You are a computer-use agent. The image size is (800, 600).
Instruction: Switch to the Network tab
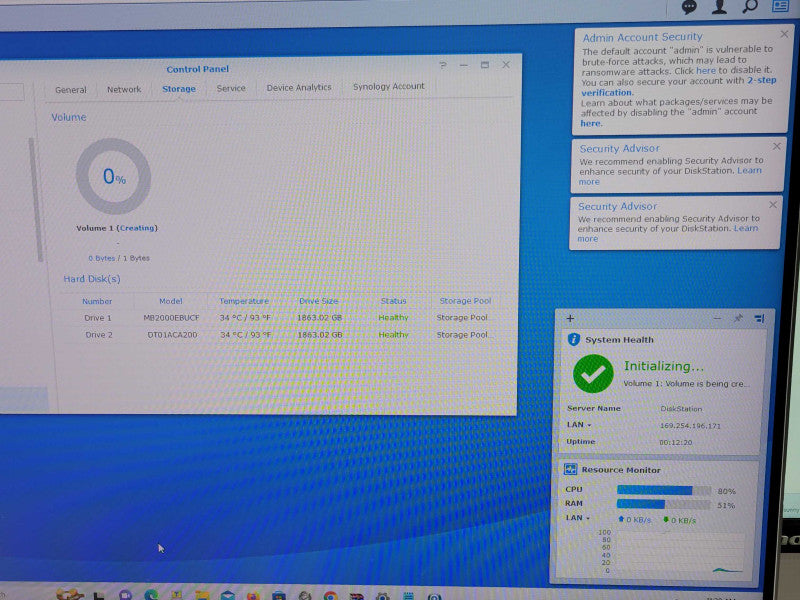click(x=124, y=89)
